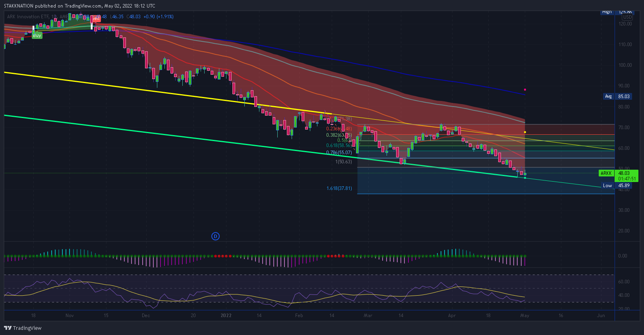Click the Feb label on time axis
Viewport: 644px width, 335px height.
(x=299, y=316)
